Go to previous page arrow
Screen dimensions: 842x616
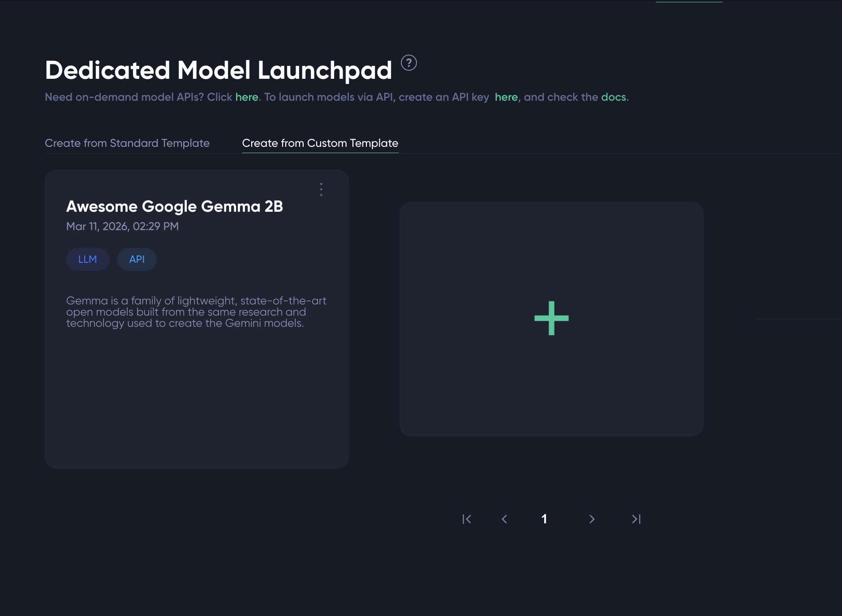click(x=504, y=519)
